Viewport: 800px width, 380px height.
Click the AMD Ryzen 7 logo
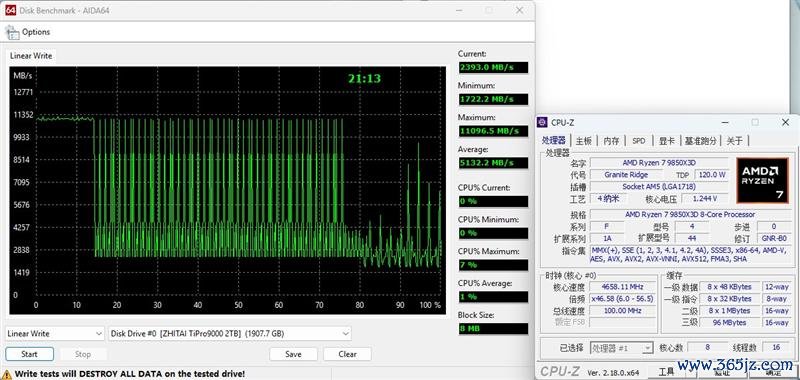tap(762, 181)
